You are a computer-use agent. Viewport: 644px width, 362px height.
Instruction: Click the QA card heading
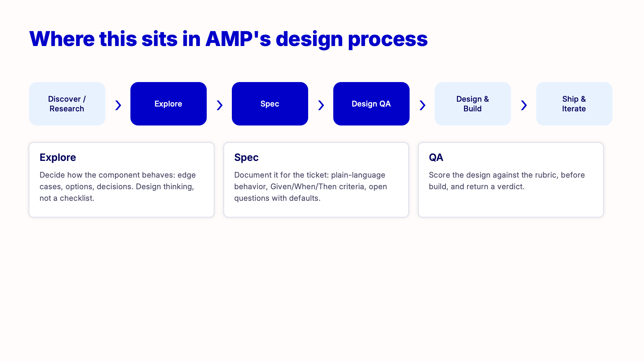pyautogui.click(x=436, y=157)
